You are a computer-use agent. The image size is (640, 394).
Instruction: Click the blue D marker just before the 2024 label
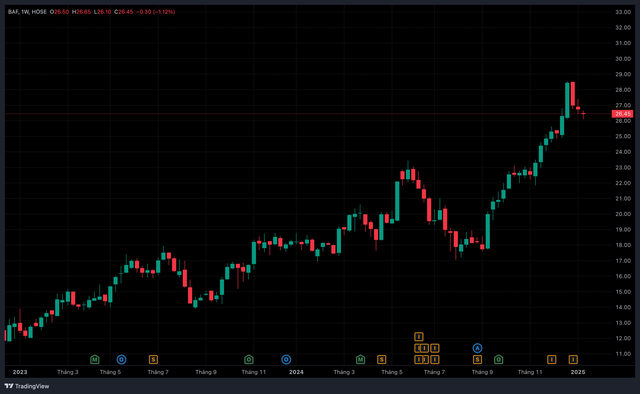click(286, 359)
